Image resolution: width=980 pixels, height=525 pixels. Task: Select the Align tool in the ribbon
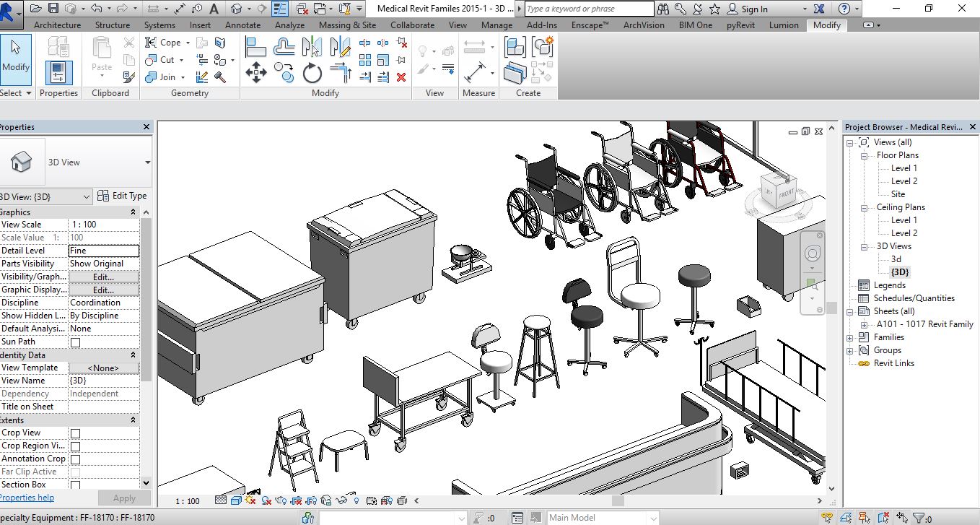(x=256, y=48)
